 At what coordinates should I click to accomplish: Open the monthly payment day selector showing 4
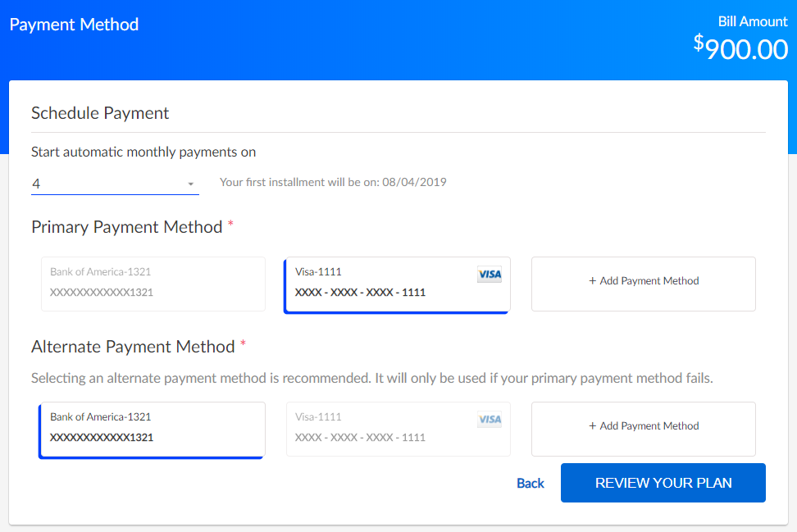(x=115, y=184)
